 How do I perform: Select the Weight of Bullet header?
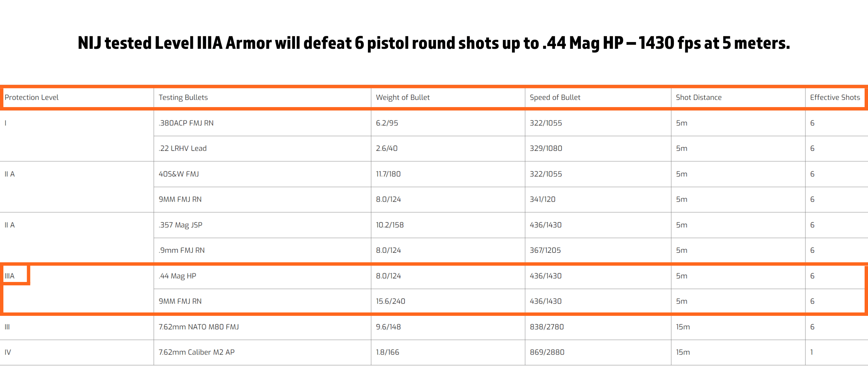tap(402, 98)
